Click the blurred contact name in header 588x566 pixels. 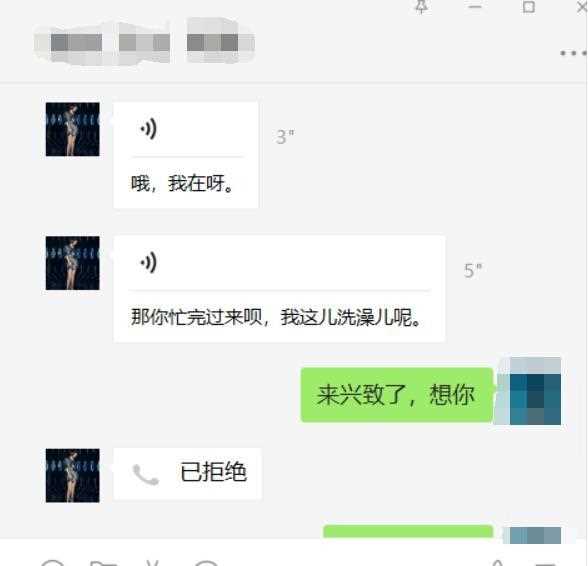(x=145, y=42)
